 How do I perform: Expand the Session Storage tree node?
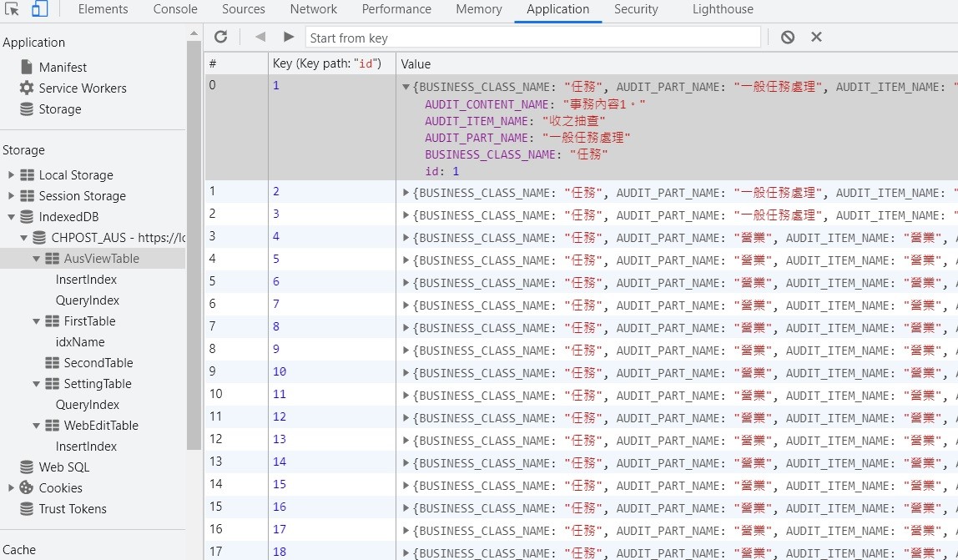coord(11,196)
